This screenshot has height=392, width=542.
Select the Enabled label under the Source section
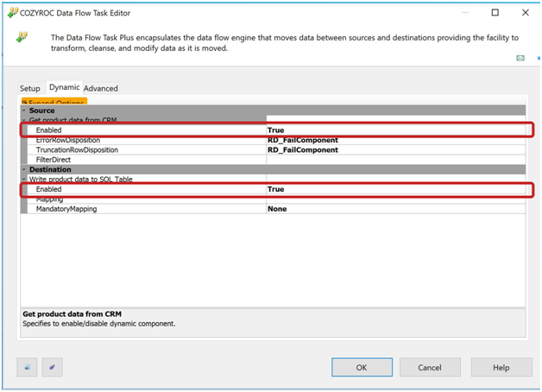coord(48,130)
